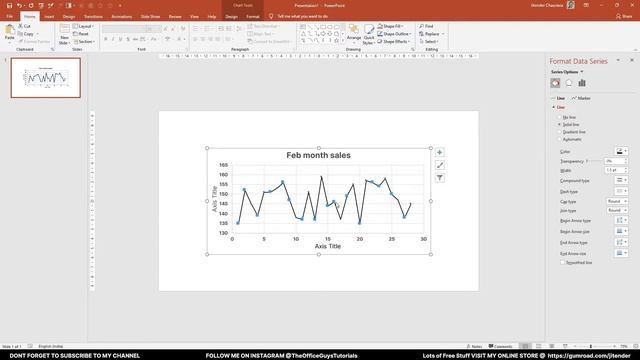Viewport: 640px width, 360px height.
Task: Select Effects pentagon icon in format pane
Action: pos(569,83)
